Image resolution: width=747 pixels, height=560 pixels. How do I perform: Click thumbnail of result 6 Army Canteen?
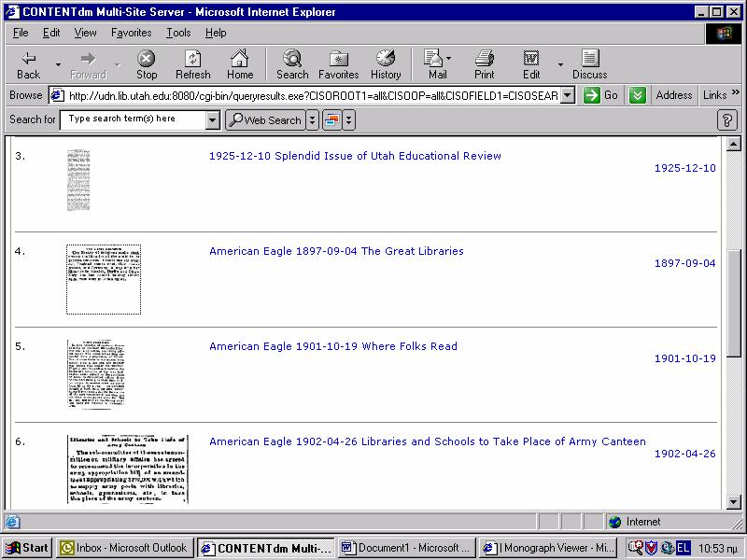coord(128,469)
